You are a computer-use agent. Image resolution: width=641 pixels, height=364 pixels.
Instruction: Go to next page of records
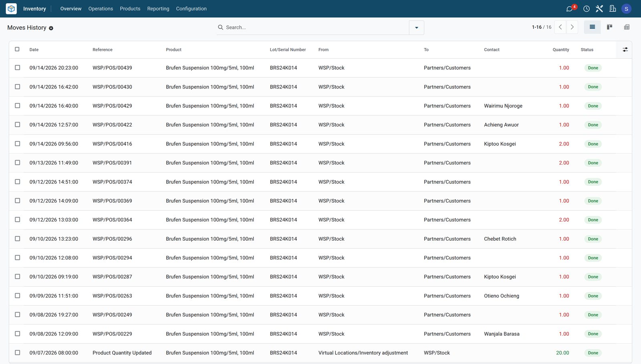point(572,27)
